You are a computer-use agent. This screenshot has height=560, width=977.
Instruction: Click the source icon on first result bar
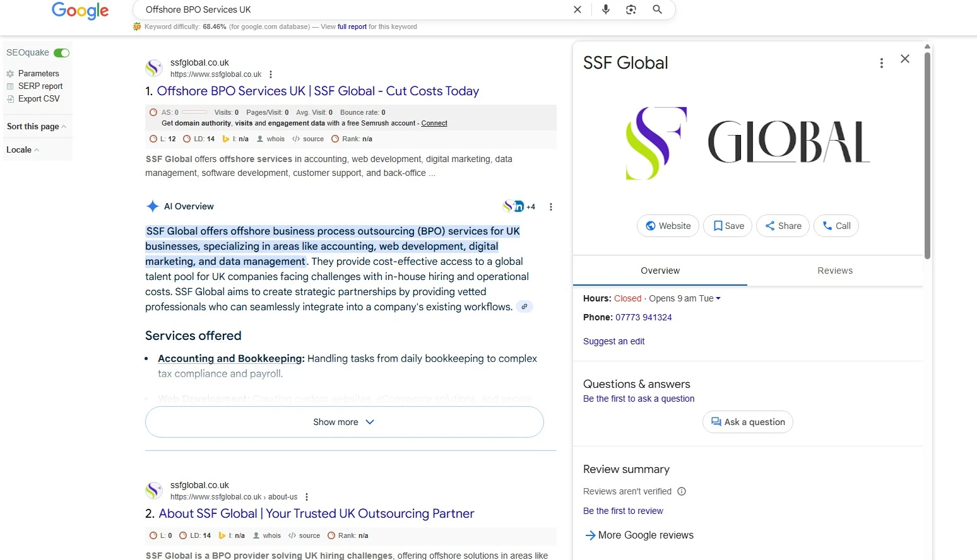[296, 139]
